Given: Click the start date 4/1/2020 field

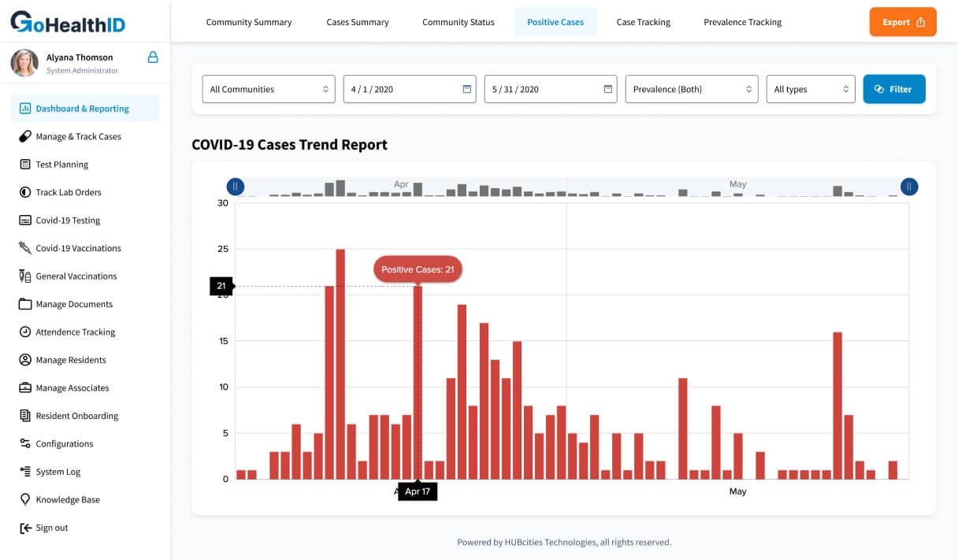Looking at the screenshot, I should pos(410,89).
